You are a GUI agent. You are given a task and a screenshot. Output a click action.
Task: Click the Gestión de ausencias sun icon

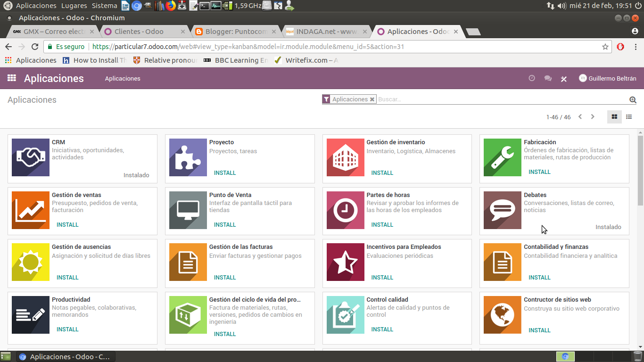pyautogui.click(x=31, y=262)
